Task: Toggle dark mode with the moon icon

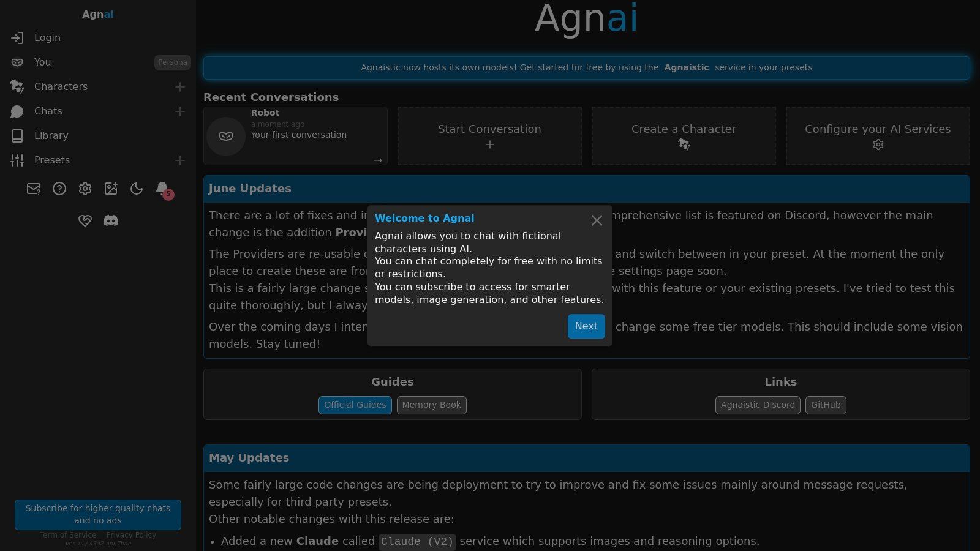Action: pyautogui.click(x=137, y=189)
